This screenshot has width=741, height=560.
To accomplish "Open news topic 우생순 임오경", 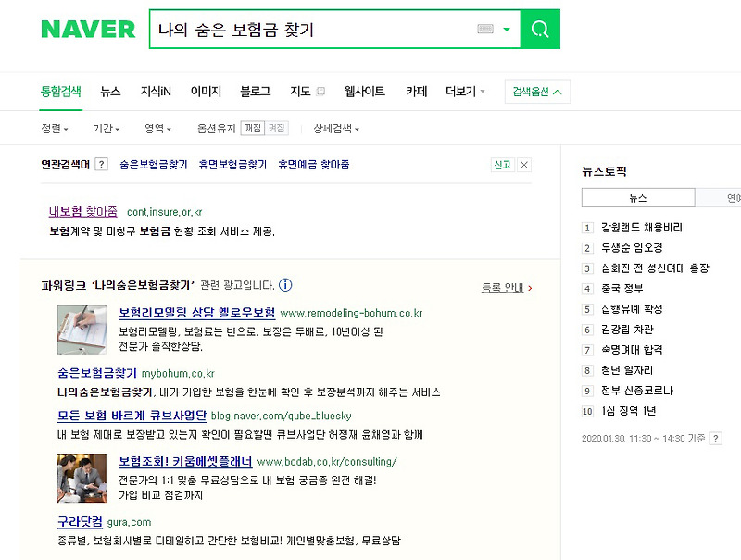I will [x=632, y=248].
